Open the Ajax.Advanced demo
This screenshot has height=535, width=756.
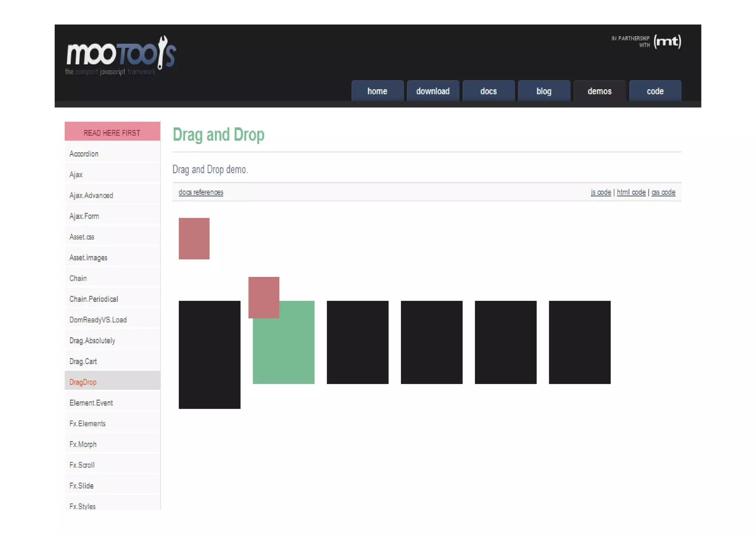click(x=91, y=195)
